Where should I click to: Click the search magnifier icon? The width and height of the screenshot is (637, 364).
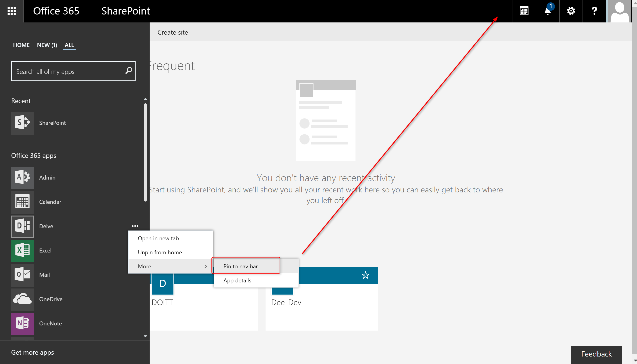point(128,71)
